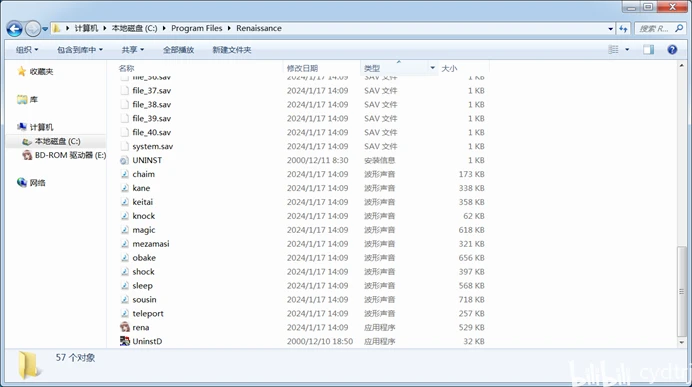Expand the arrow after Program Files breadcrumb
Viewport: 692px width, 387px height.
coord(229,28)
